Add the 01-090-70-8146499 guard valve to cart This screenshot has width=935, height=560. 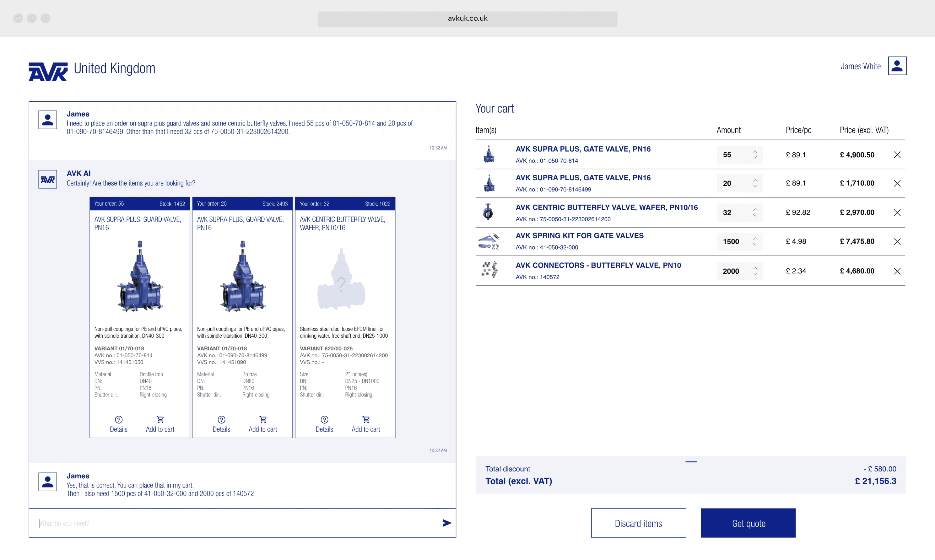coord(262,424)
